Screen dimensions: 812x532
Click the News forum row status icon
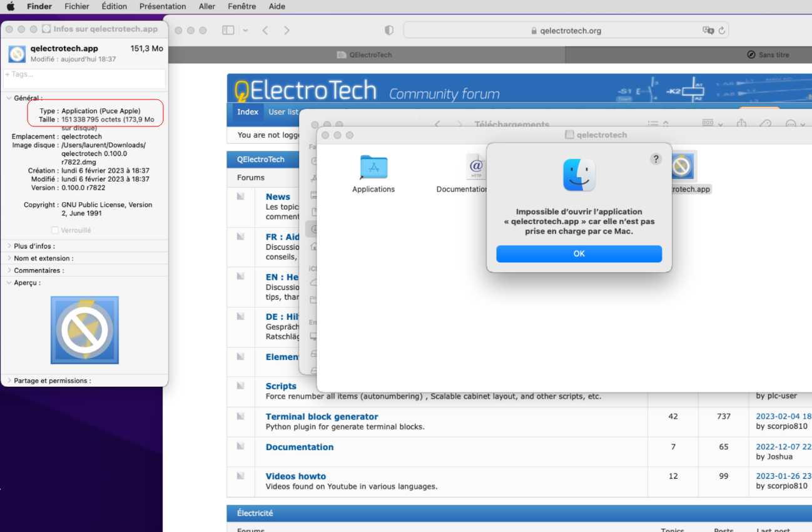pyautogui.click(x=240, y=197)
